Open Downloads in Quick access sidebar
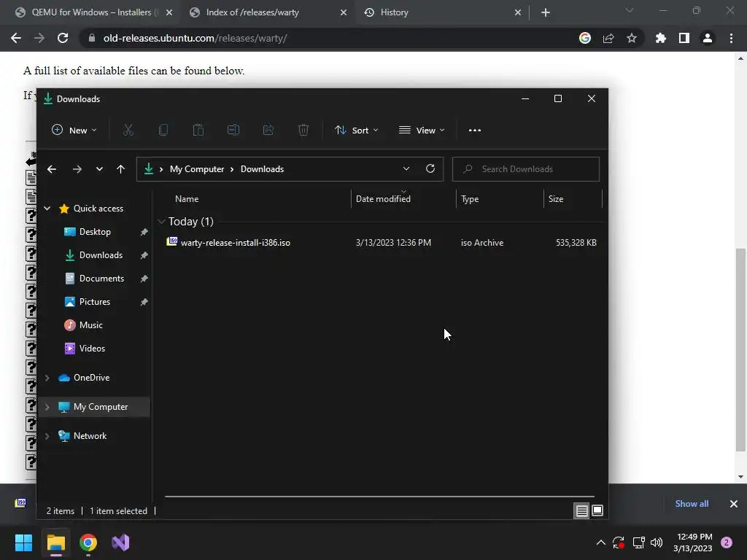The width and height of the screenshot is (747, 560). [101, 255]
